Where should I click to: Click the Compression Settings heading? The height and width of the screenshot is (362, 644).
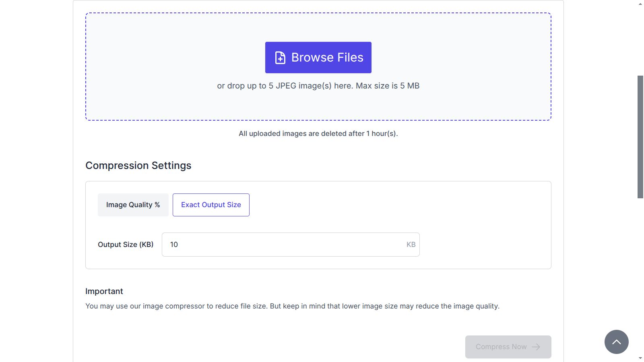(138, 165)
